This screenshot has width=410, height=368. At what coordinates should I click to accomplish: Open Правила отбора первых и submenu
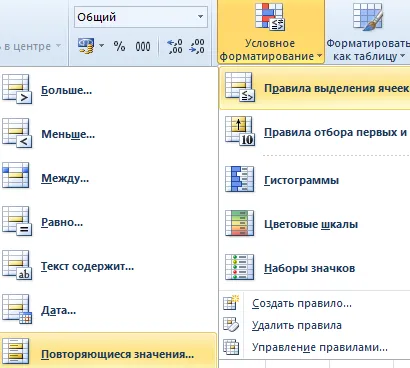(314, 132)
